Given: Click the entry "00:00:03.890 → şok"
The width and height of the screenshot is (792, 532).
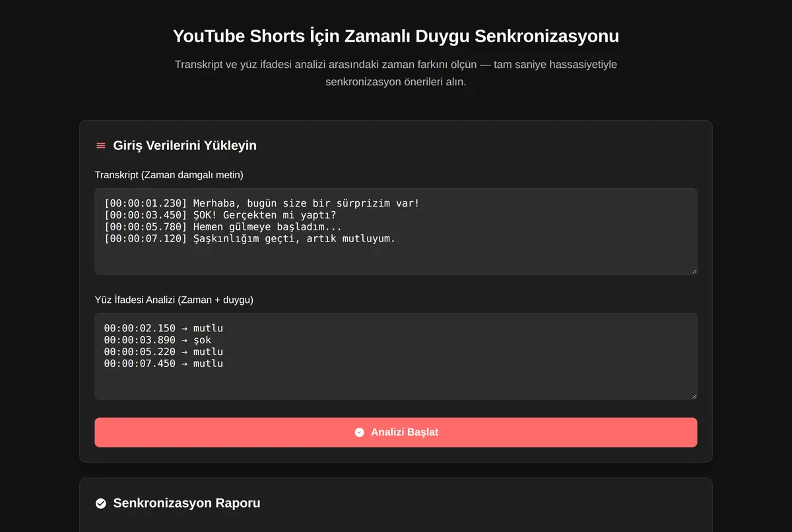Looking at the screenshot, I should 158,340.
